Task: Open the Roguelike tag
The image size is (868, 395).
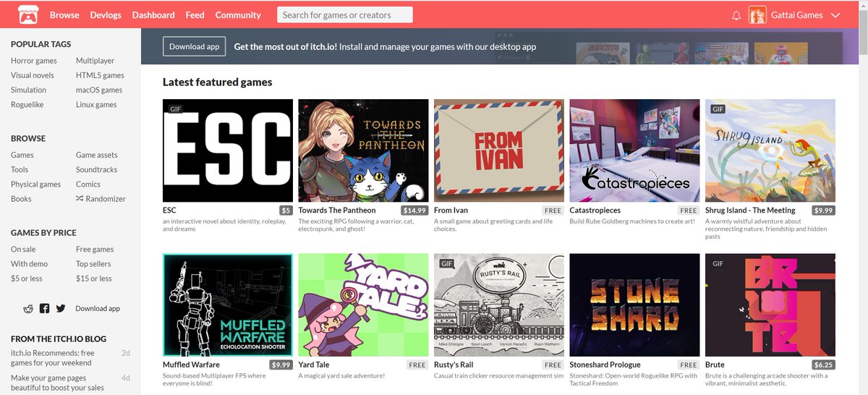Action: pyautogui.click(x=27, y=104)
